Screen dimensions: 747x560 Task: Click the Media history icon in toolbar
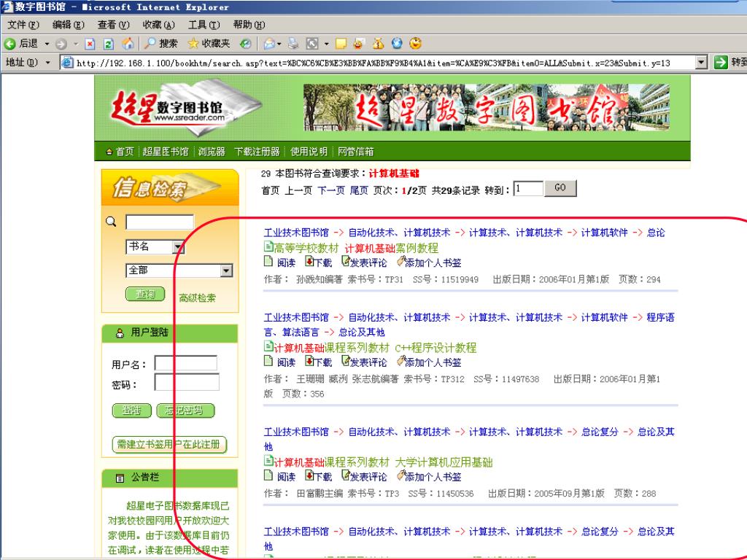[x=245, y=44]
